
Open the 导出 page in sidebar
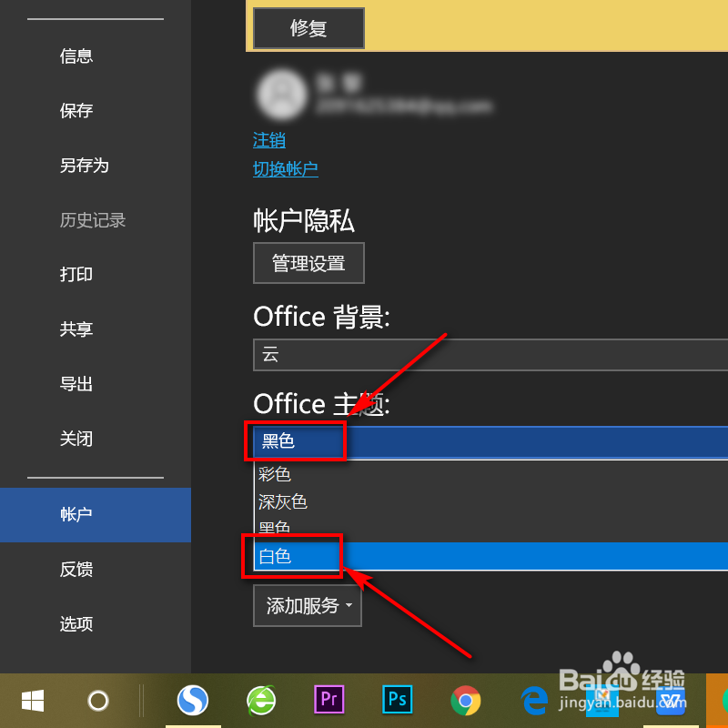click(76, 384)
